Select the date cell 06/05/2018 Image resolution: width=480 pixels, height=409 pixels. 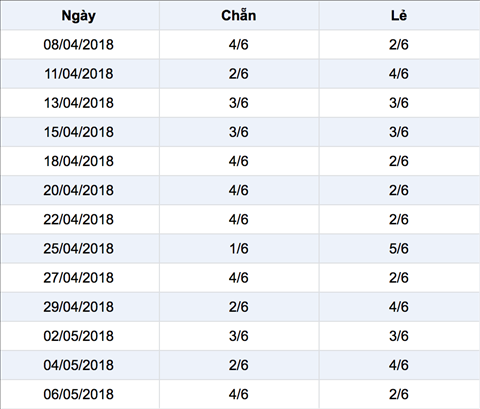click(x=79, y=394)
